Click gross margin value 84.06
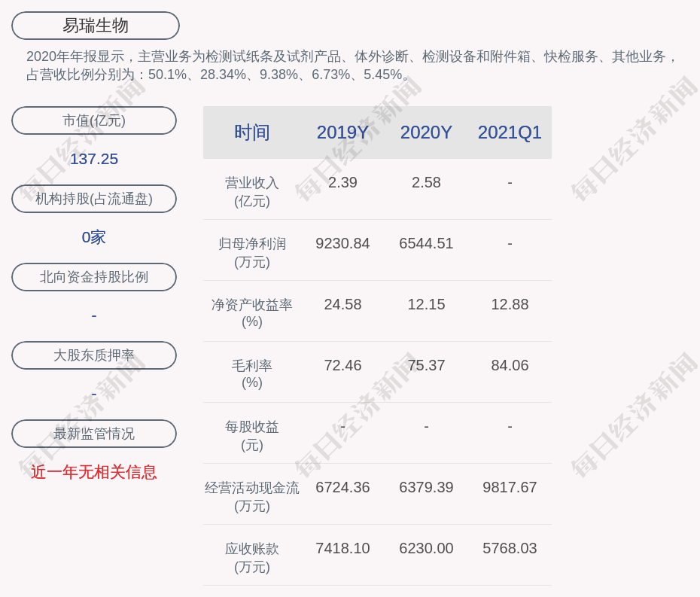Image resolution: width=700 pixels, height=597 pixels. (x=510, y=365)
